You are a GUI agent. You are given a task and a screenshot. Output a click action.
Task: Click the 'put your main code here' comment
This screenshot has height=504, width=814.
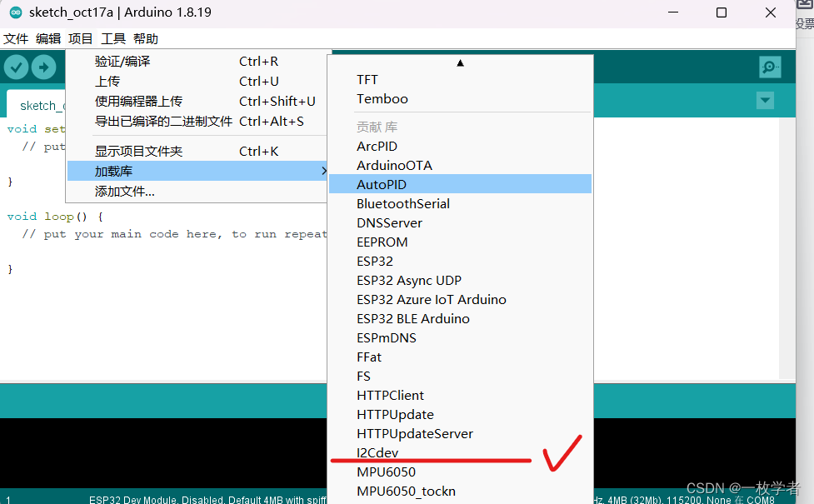[x=174, y=234]
